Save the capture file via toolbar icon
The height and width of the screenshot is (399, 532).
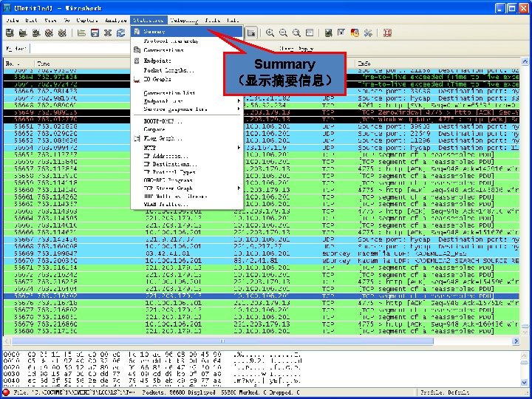pos(95,33)
